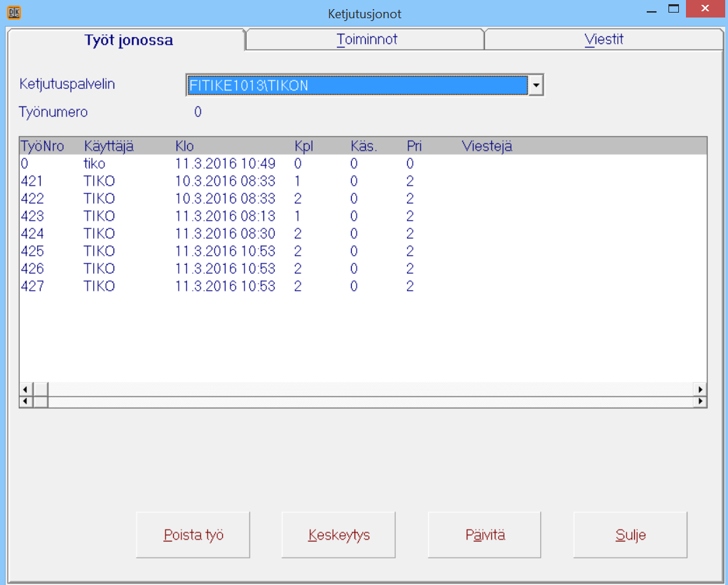
Task: Click the Käyttäjä column header
Action: pyautogui.click(x=109, y=146)
